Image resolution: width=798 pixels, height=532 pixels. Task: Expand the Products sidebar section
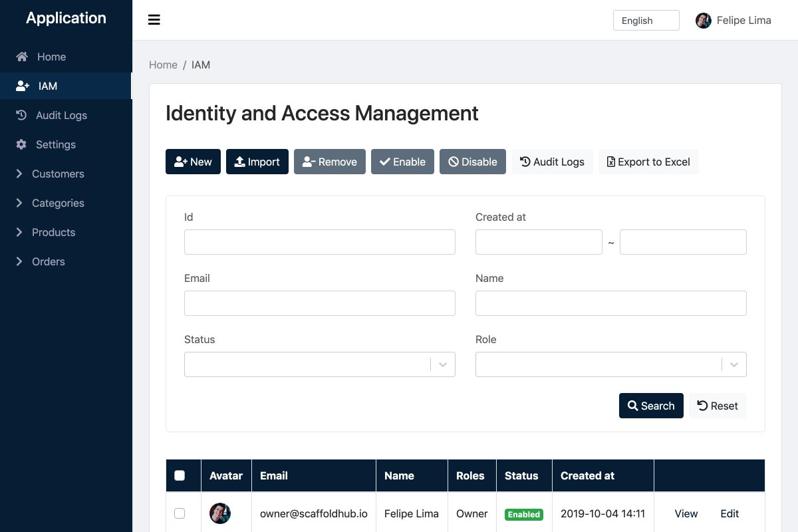(53, 232)
